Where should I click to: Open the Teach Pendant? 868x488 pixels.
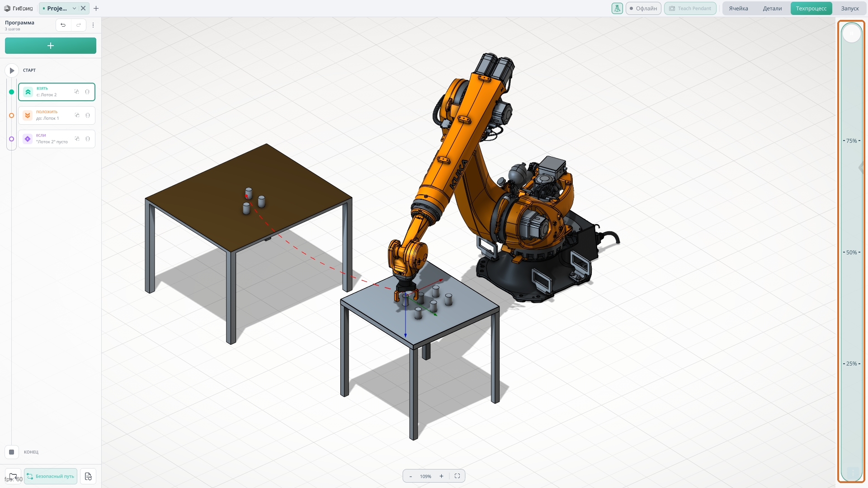[690, 8]
